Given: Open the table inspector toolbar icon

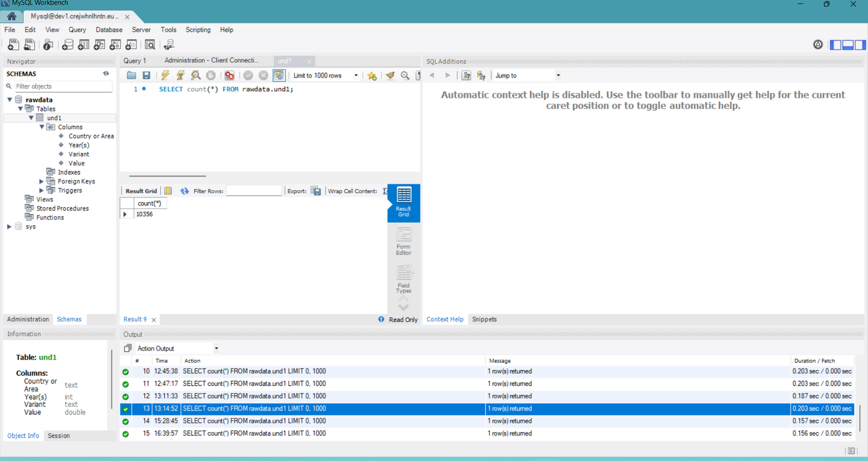Looking at the screenshot, I should point(48,45).
